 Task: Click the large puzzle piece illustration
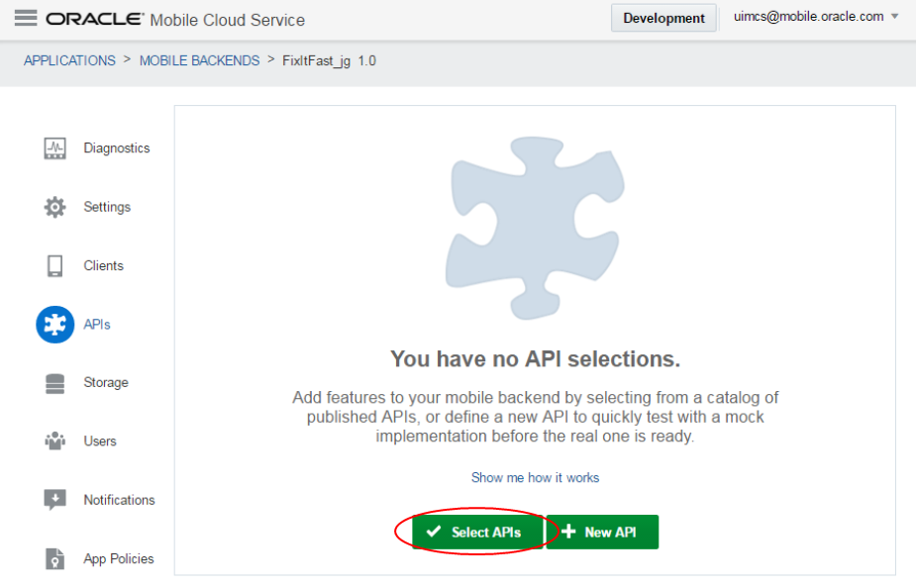tap(535, 228)
